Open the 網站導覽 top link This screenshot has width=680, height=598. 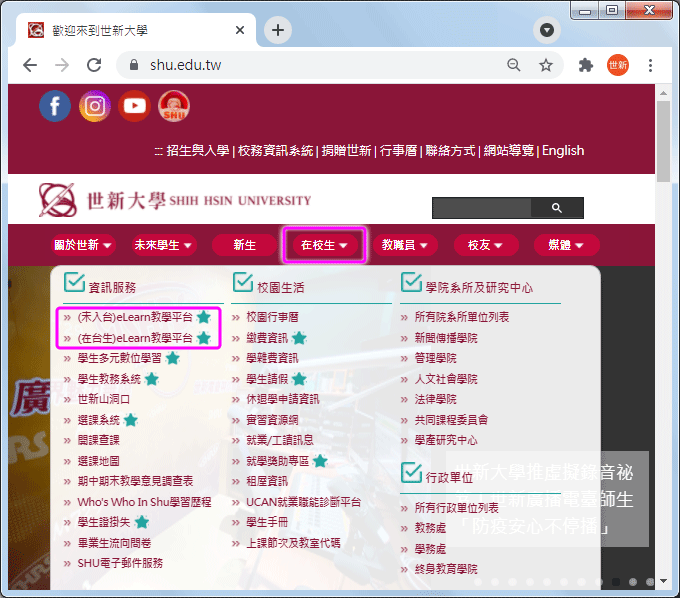point(509,150)
